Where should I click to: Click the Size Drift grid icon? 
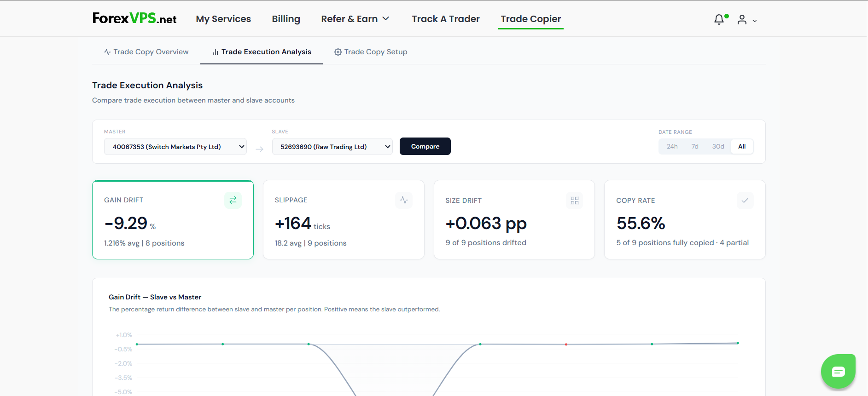(x=575, y=201)
